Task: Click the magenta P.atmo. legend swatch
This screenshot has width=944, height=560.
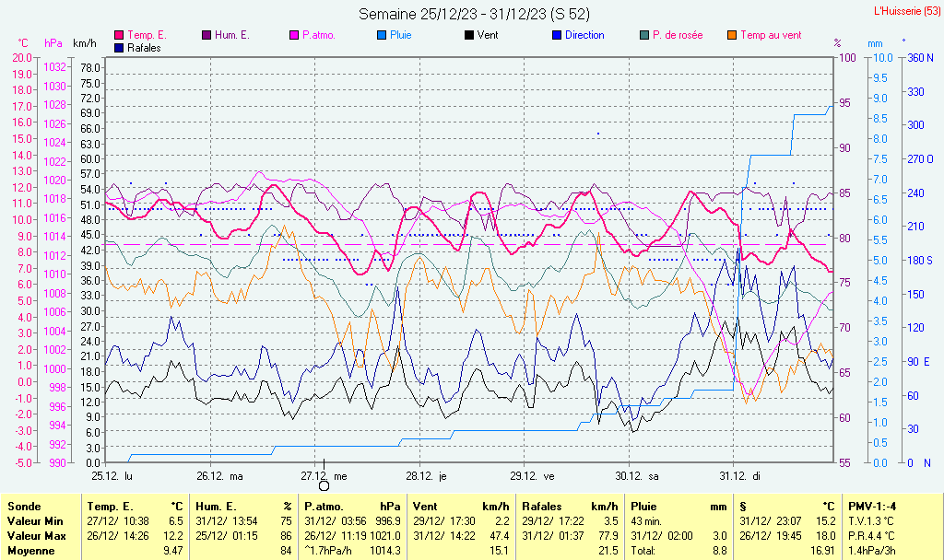Action: 294,36
